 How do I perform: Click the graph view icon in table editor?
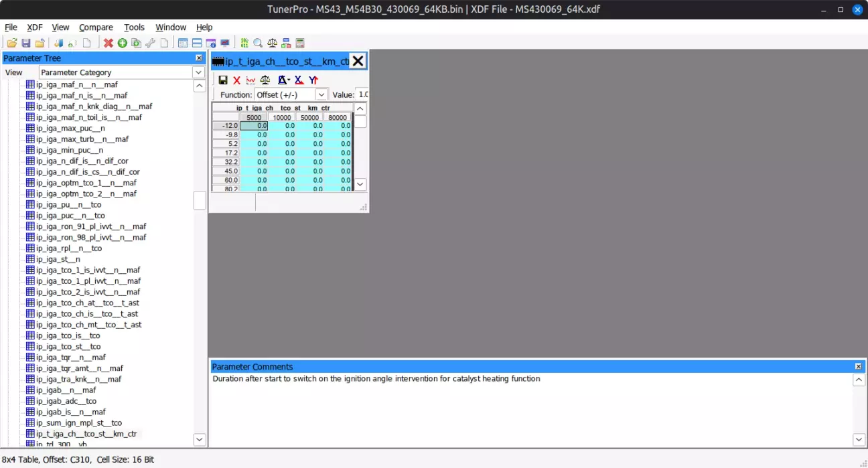click(250, 80)
